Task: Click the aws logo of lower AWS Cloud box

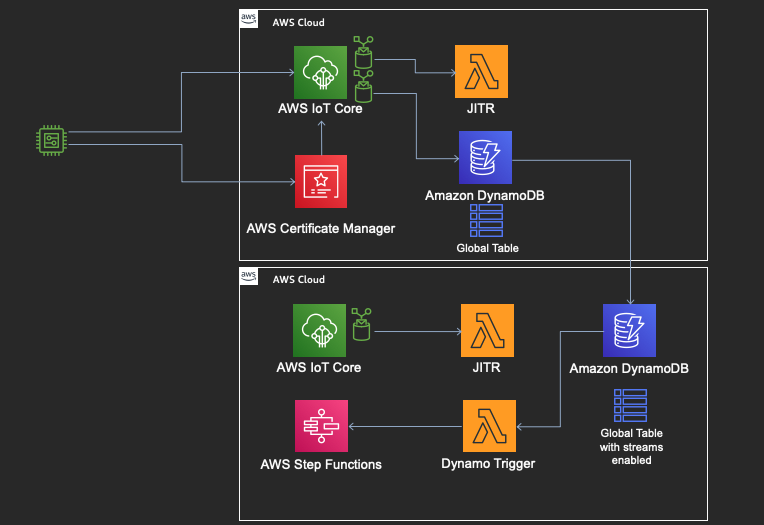Action: click(248, 276)
